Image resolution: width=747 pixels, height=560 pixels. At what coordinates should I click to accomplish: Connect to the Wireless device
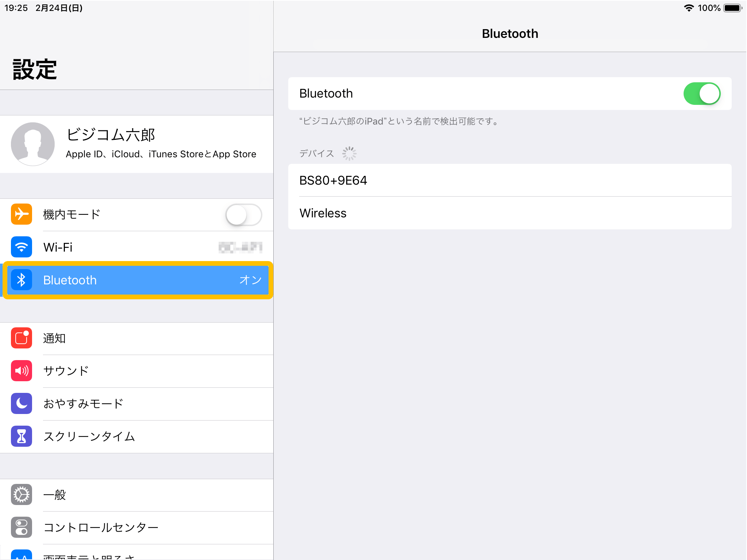point(509,213)
